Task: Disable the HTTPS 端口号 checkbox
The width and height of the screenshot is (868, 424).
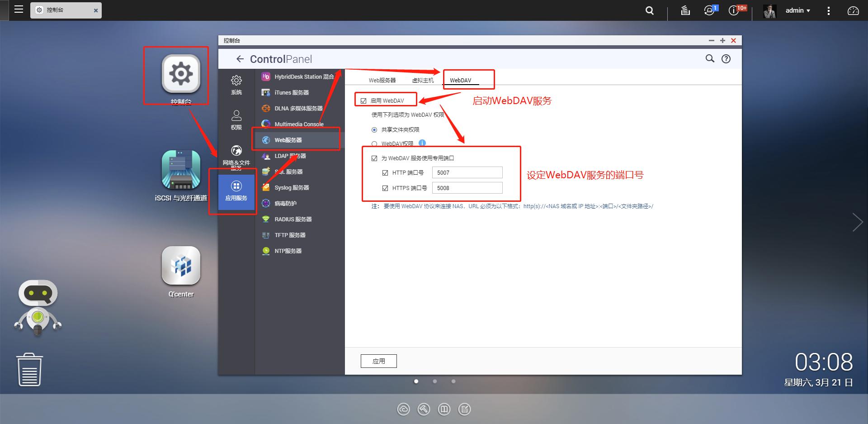Action: click(x=385, y=188)
